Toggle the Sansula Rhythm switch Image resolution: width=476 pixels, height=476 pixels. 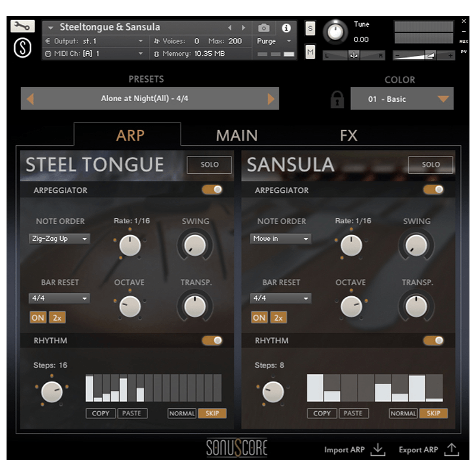tap(433, 340)
